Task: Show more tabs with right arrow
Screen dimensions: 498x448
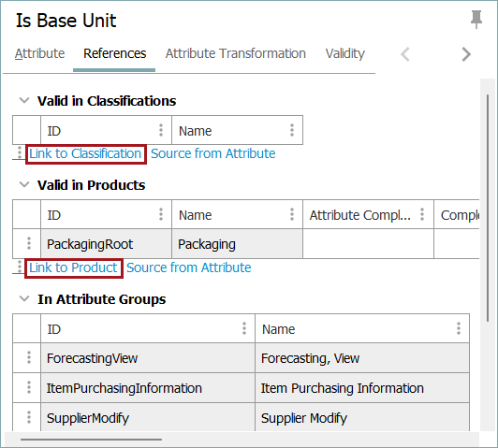Action: (x=466, y=54)
